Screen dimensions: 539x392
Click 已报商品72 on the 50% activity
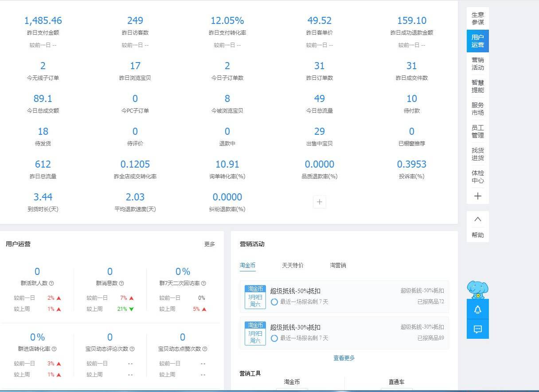(430, 302)
